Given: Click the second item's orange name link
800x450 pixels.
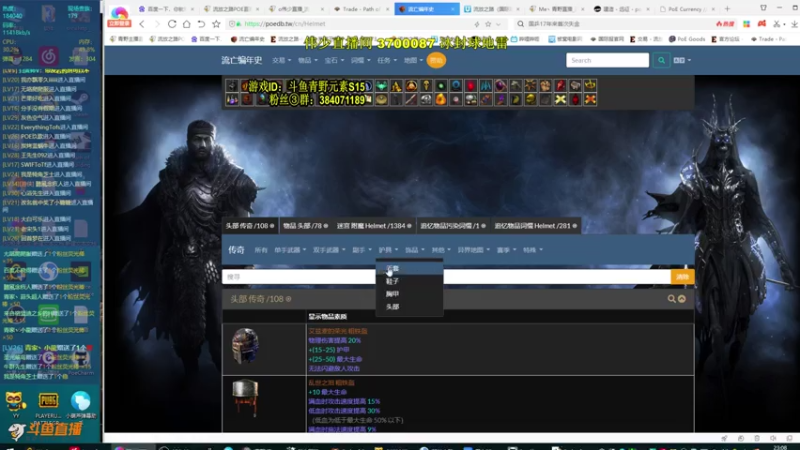Looking at the screenshot, I should tap(331, 383).
